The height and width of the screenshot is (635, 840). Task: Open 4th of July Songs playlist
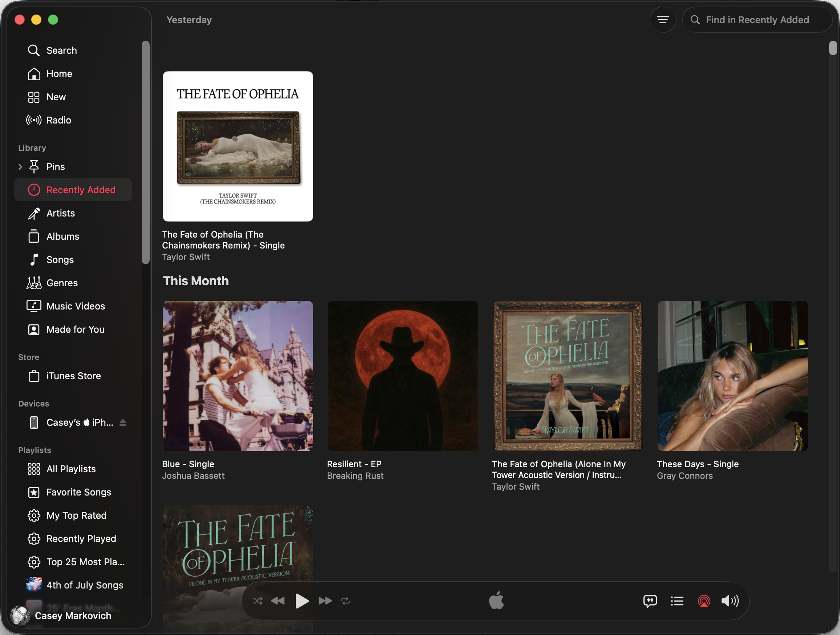(x=85, y=585)
